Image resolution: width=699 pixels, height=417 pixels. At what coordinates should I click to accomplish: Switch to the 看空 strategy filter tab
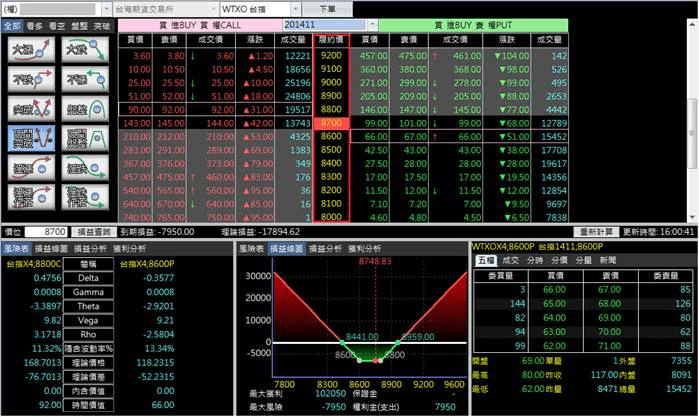[57, 26]
